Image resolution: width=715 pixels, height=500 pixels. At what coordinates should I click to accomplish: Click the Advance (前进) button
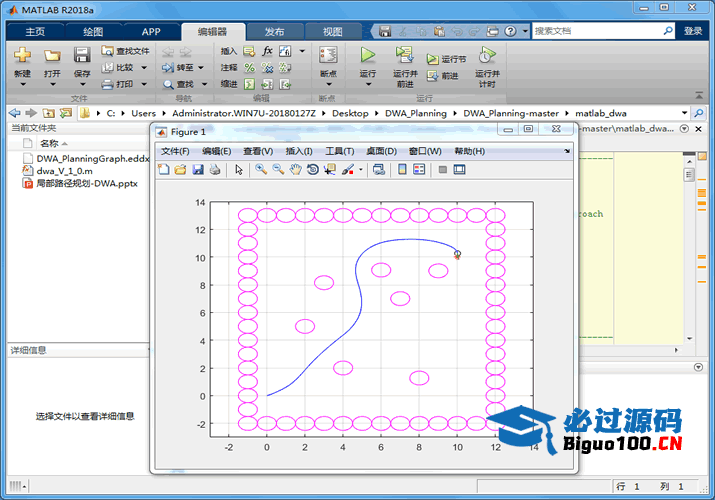tap(442, 76)
